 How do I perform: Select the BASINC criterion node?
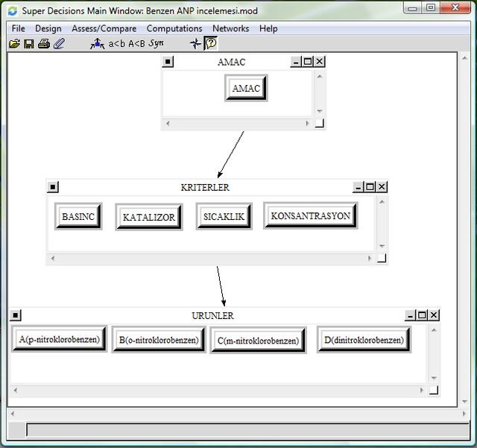click(x=78, y=216)
